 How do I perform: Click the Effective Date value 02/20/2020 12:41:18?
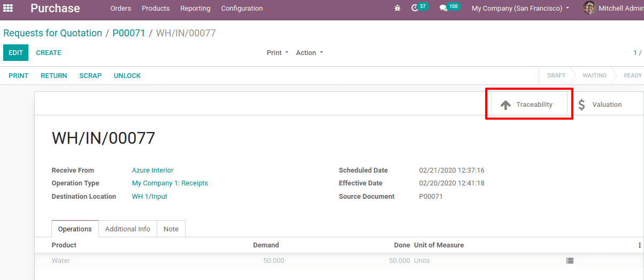(452, 183)
